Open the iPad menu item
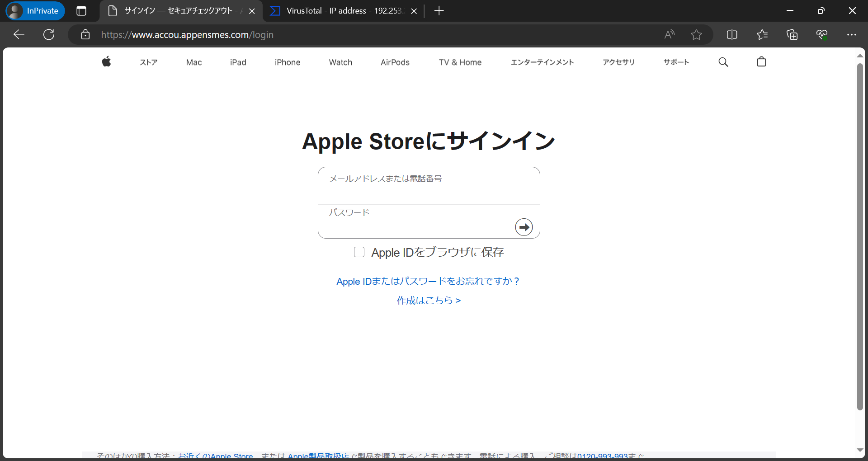 pos(238,62)
